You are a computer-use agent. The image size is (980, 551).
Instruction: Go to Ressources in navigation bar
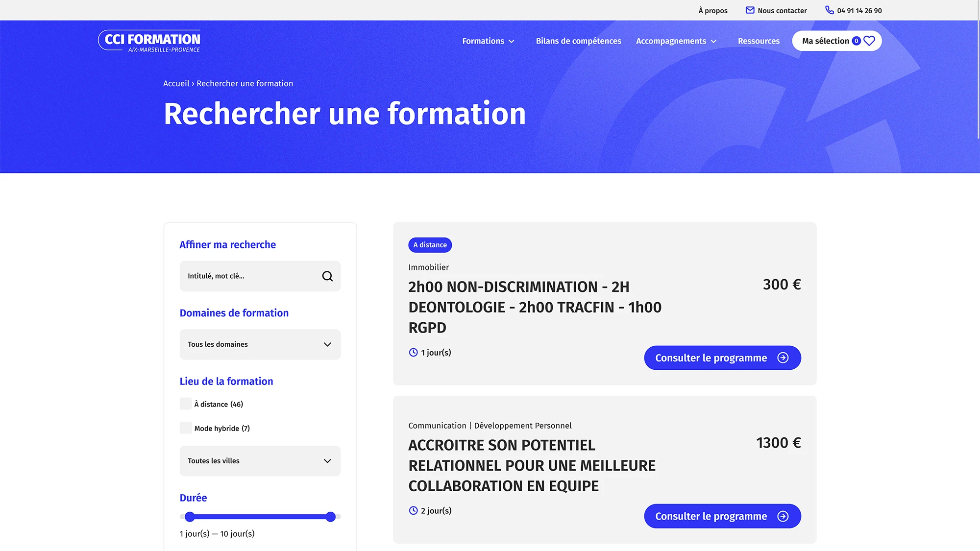(x=759, y=41)
